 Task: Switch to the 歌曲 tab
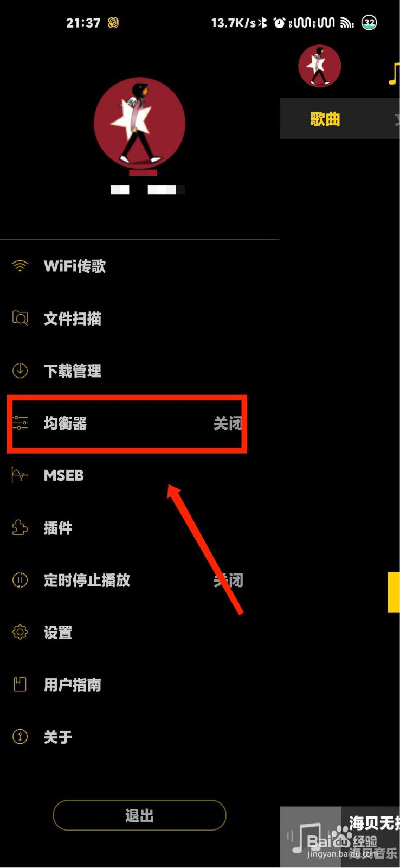[x=325, y=119]
